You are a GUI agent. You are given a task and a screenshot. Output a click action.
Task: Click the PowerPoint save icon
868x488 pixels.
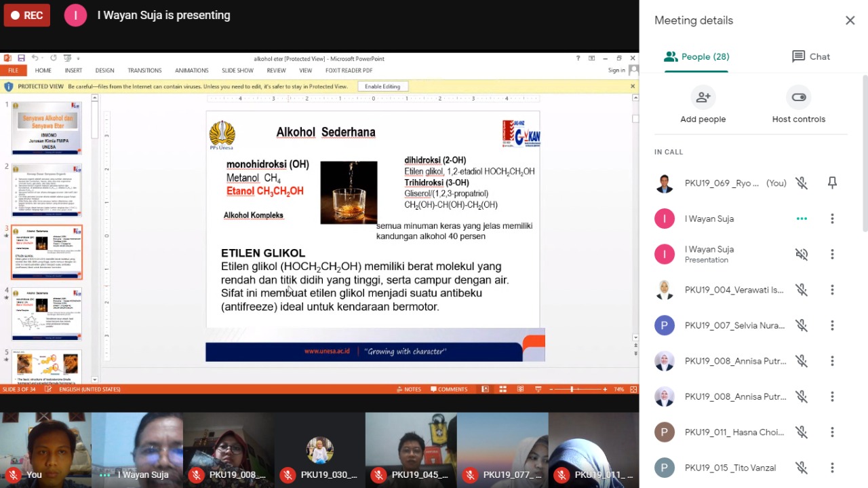tap(21, 58)
